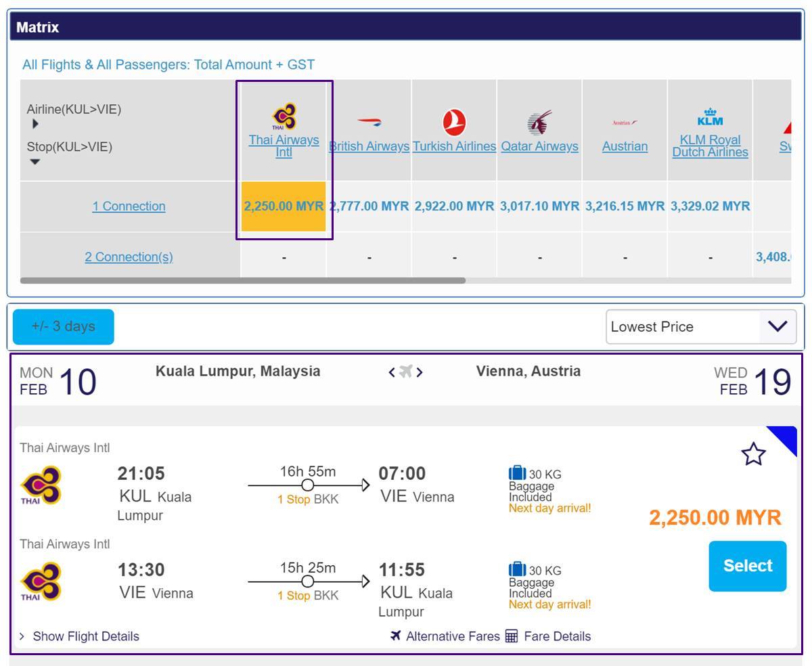Click the matrix horizontal scrollbar

pos(243,280)
